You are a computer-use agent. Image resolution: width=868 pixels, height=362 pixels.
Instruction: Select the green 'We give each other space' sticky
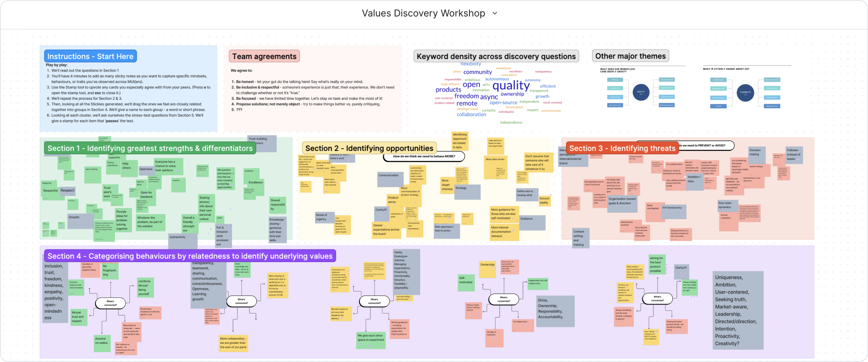pos(370,340)
